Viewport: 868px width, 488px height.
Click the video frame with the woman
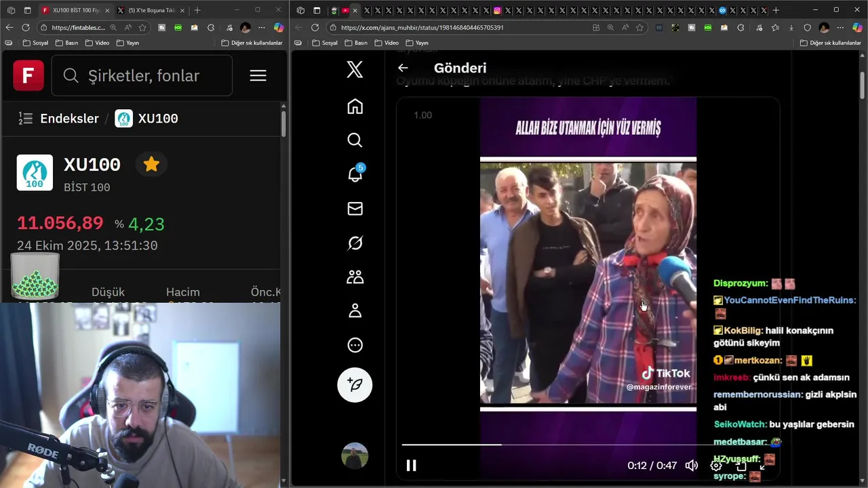click(x=588, y=283)
